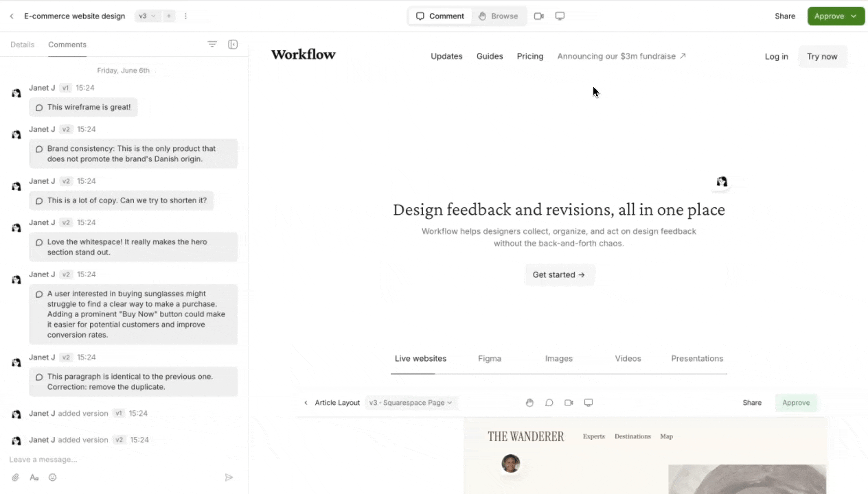This screenshot has width=868, height=494.
Task: Open the Updates nav link
Action: 446,56
